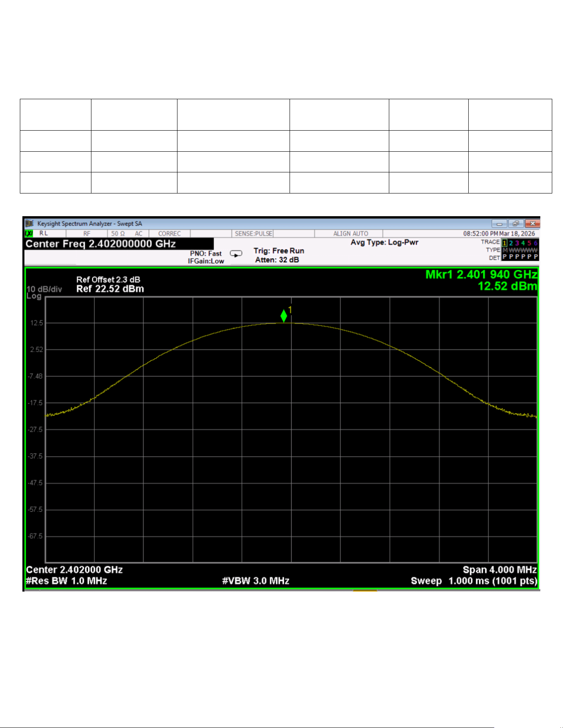The height and width of the screenshot is (728, 563).
Task: Click the ALIGN AUTO status segment
Action: pyautogui.click(x=351, y=234)
